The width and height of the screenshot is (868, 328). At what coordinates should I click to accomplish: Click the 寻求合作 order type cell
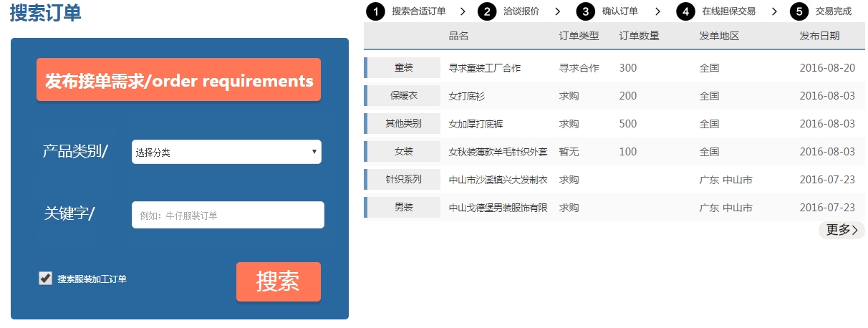point(579,68)
